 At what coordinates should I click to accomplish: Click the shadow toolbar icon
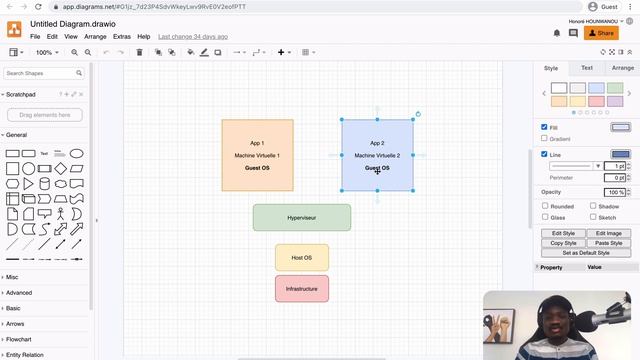pyautogui.click(x=218, y=52)
